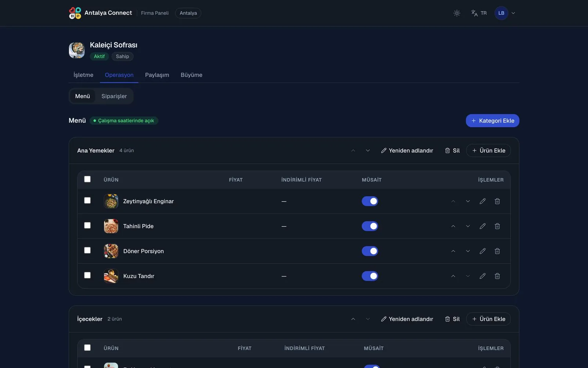The width and height of the screenshot is (588, 368).
Task: Select all items in Ana Yemekler header checkbox
Action: (x=87, y=179)
